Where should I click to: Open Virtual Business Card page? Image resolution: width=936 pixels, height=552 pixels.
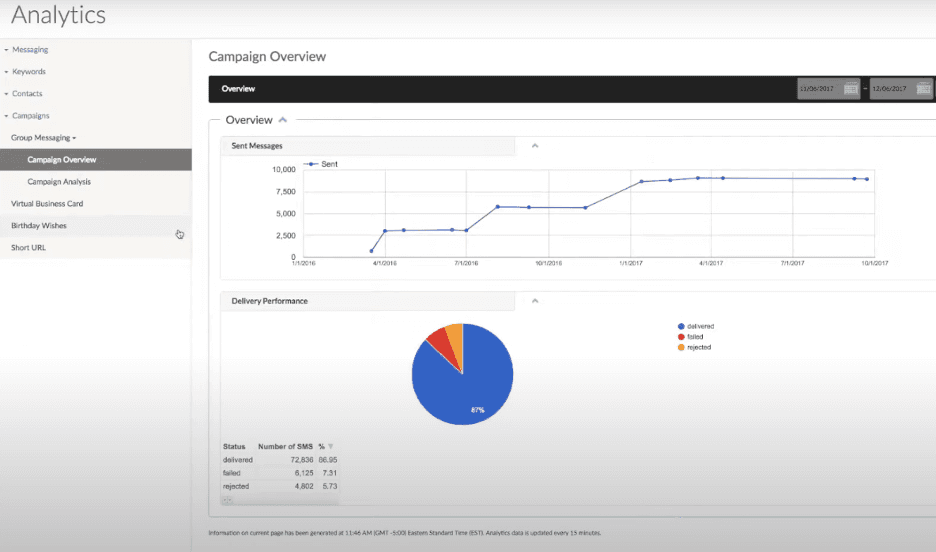[47, 204]
